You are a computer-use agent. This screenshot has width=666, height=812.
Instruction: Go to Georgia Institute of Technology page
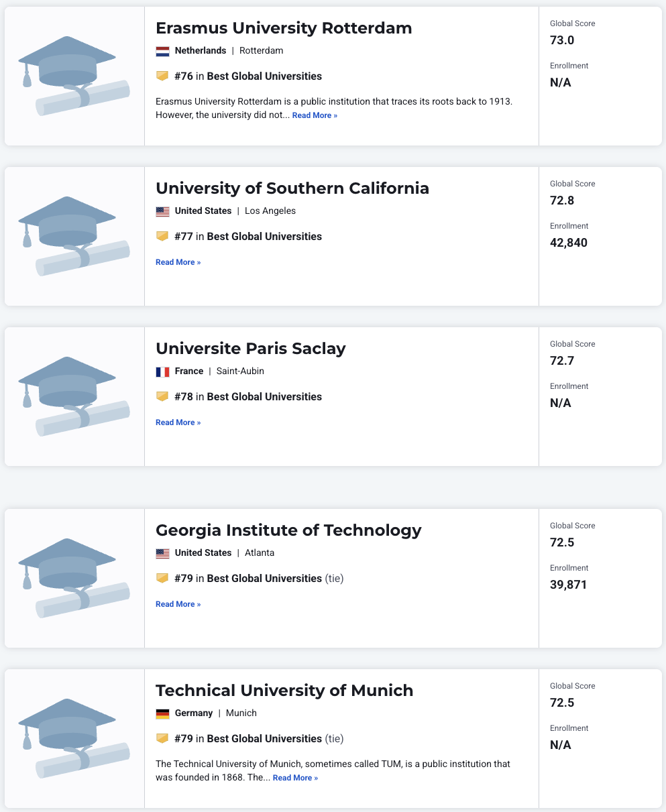pyautogui.click(x=288, y=530)
